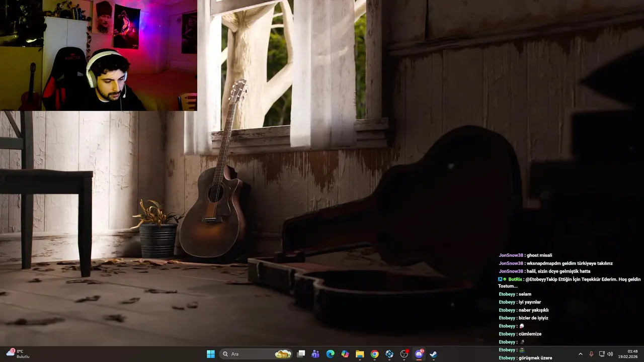Open the network status tray icon
The height and width of the screenshot is (362, 644).
coord(602,354)
